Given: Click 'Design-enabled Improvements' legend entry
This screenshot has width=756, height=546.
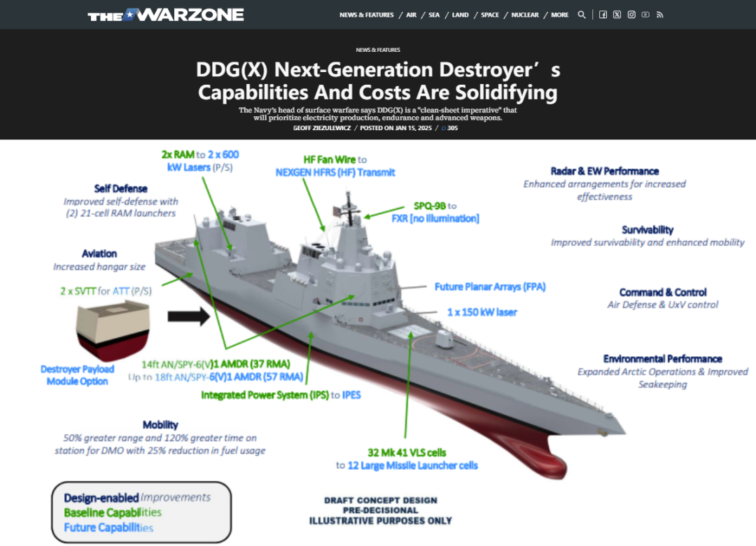Looking at the screenshot, I should pos(137,498).
